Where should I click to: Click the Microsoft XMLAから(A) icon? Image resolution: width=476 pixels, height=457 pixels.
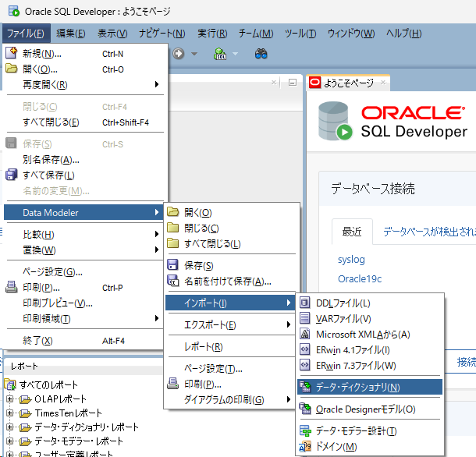(x=305, y=334)
